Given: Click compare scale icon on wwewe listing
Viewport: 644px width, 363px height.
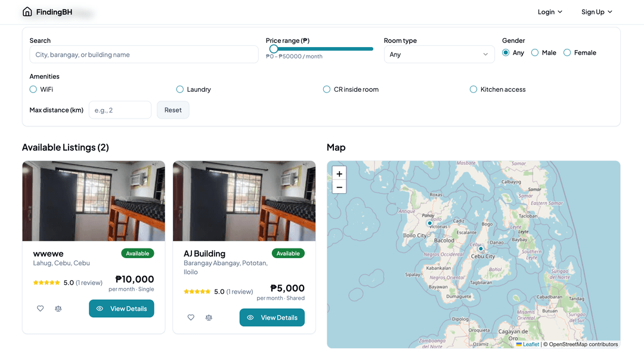Looking at the screenshot, I should tap(58, 309).
